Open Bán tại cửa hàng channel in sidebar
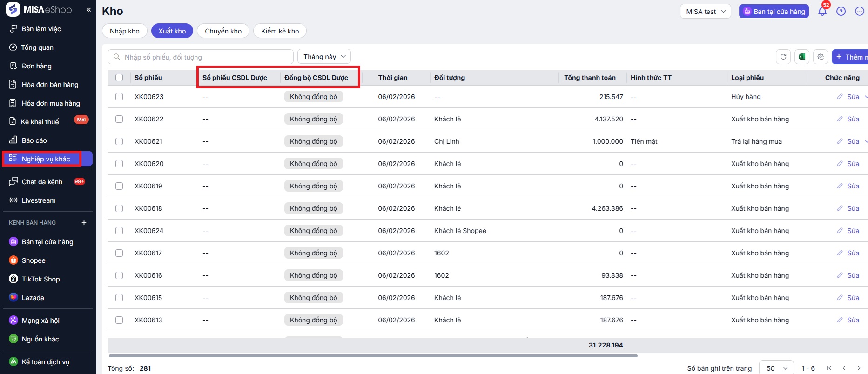 point(48,242)
